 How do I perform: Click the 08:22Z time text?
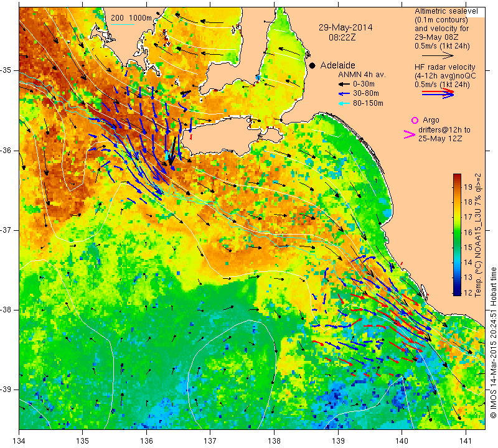click(x=342, y=37)
